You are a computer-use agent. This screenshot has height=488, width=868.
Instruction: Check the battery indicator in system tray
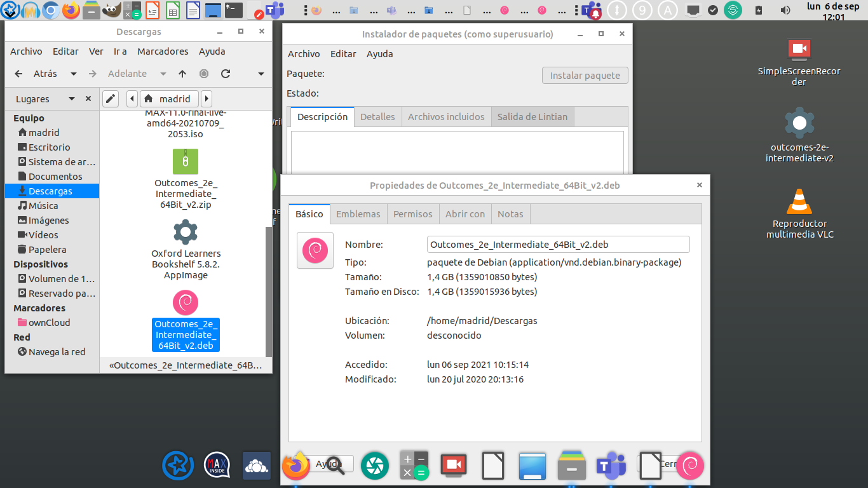(759, 10)
